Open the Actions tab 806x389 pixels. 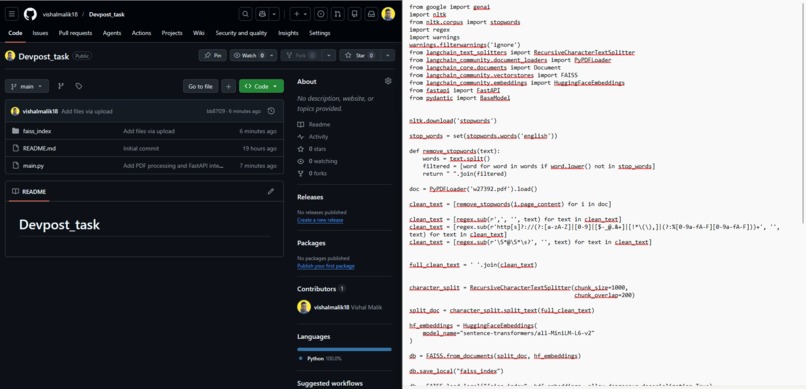click(141, 33)
